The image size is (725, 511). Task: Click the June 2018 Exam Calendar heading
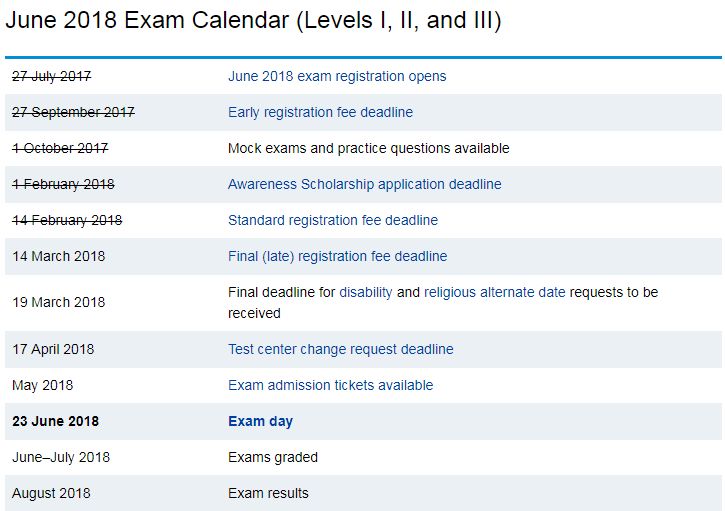click(253, 20)
